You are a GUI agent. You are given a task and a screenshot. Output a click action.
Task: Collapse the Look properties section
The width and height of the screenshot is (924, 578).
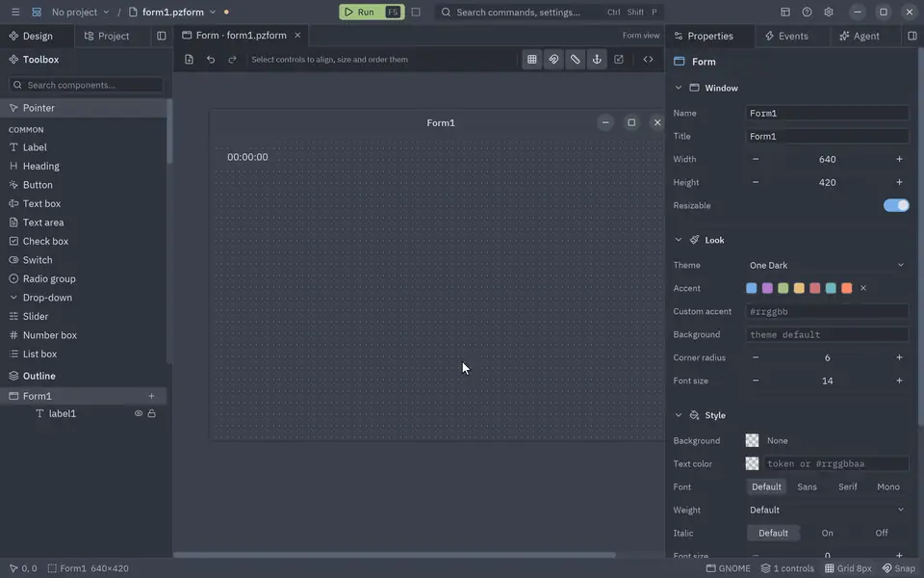tap(679, 240)
